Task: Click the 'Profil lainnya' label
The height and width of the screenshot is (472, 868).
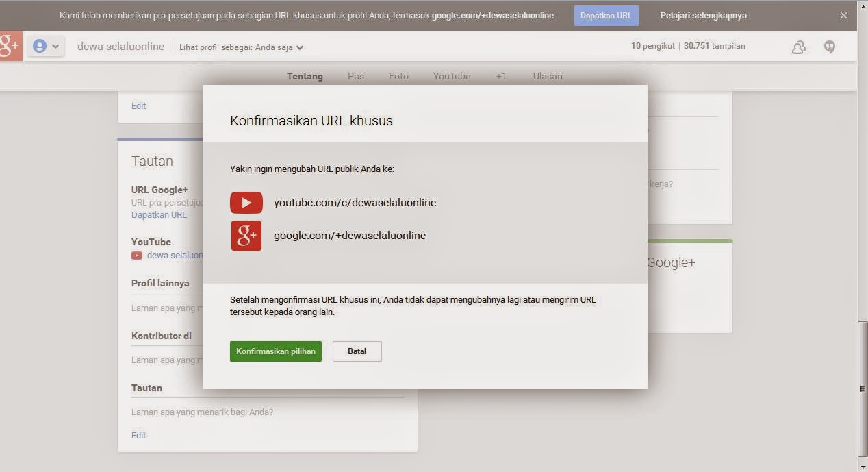Action: pos(160,283)
